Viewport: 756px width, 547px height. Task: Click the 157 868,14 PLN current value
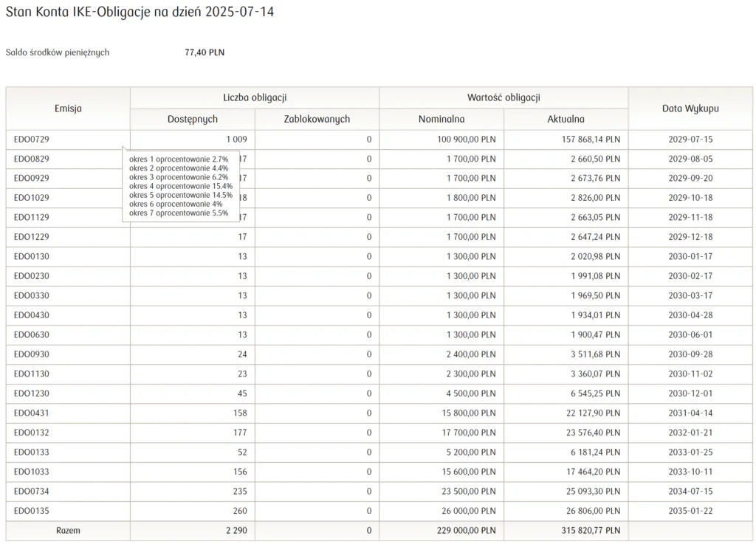coord(588,140)
